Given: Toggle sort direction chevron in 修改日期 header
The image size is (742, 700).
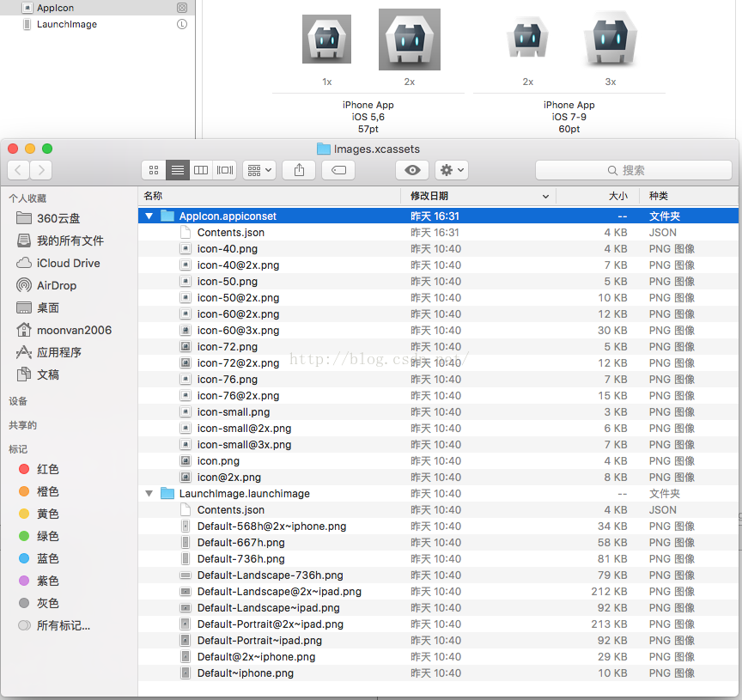Looking at the screenshot, I should [545, 197].
